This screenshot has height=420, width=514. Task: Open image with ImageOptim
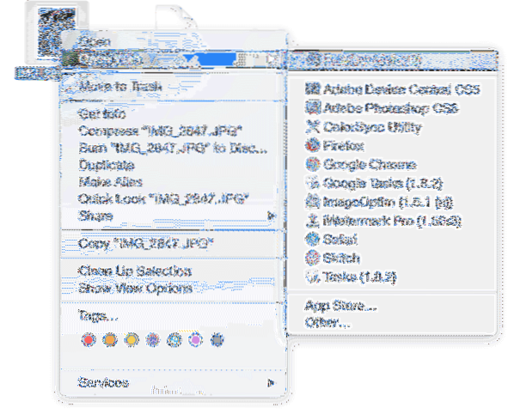[378, 202]
